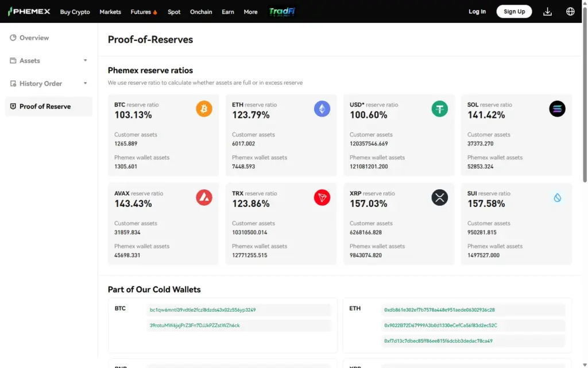The width and height of the screenshot is (588, 368).
Task: Click BTC wallet assets value 1305.601
Action: (126, 166)
